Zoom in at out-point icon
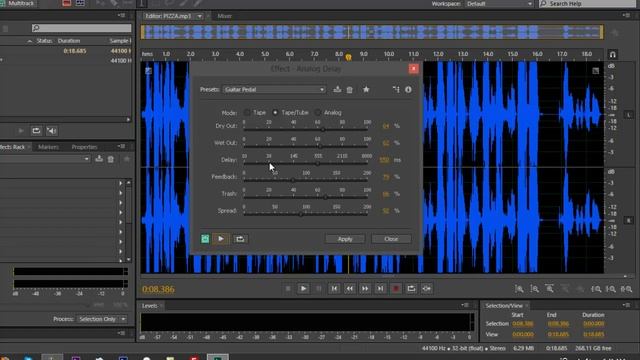Image resolution: width=640 pixels, height=360 pixels. coord(611,289)
